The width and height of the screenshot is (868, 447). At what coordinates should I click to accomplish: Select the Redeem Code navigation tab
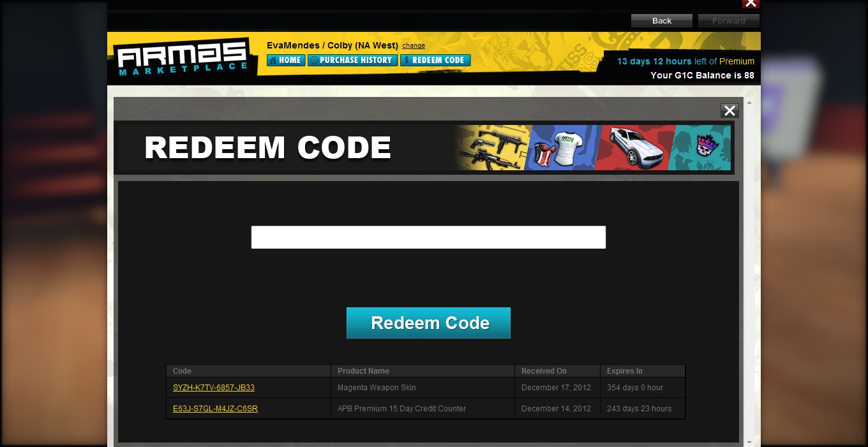pos(435,60)
